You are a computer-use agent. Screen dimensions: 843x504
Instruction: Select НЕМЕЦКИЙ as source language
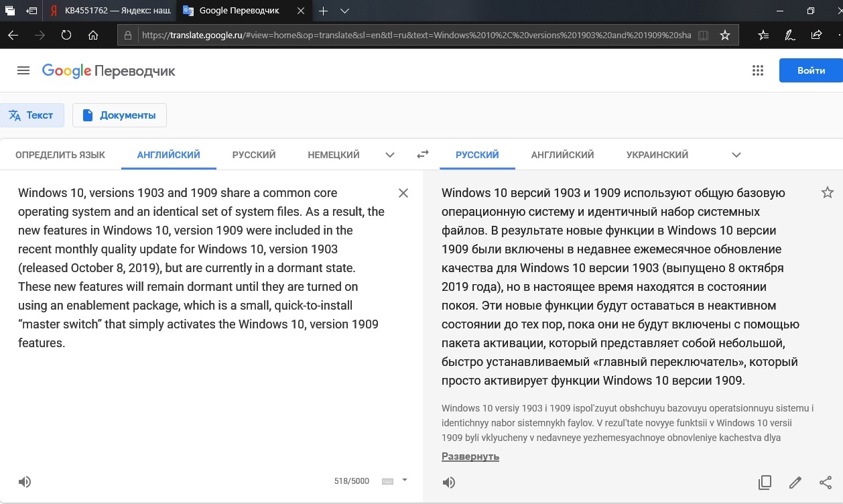tap(334, 155)
